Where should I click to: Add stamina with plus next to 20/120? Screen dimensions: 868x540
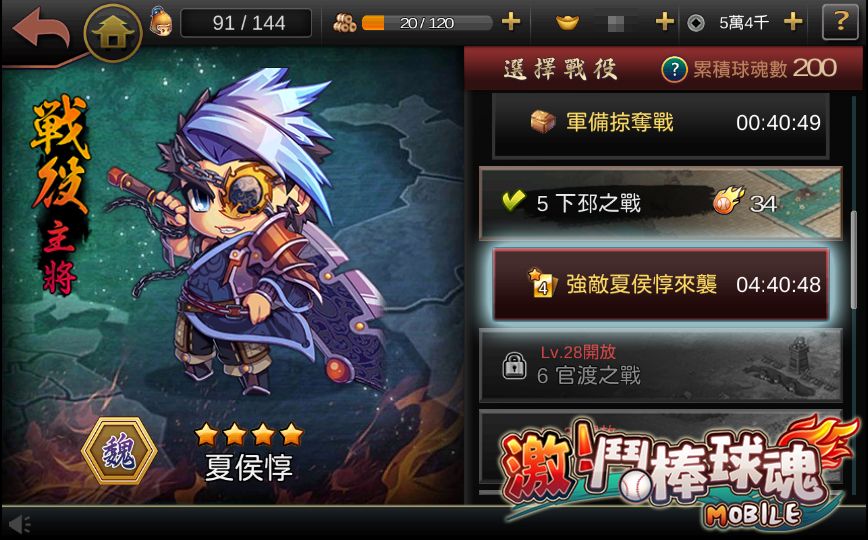[510, 22]
